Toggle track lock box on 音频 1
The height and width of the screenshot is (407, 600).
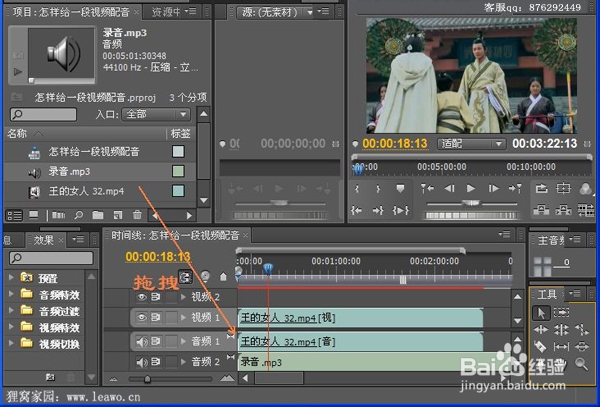point(171,341)
